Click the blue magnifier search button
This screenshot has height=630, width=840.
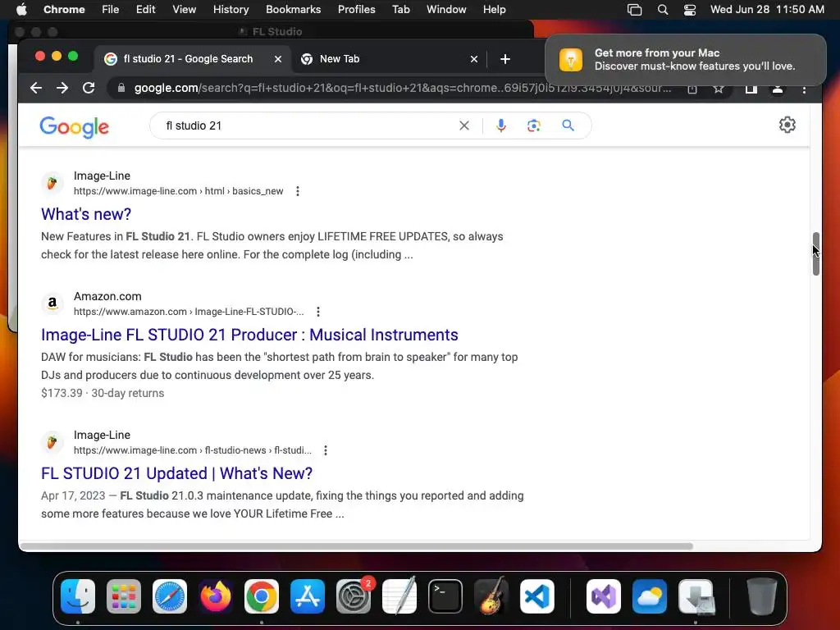point(568,126)
